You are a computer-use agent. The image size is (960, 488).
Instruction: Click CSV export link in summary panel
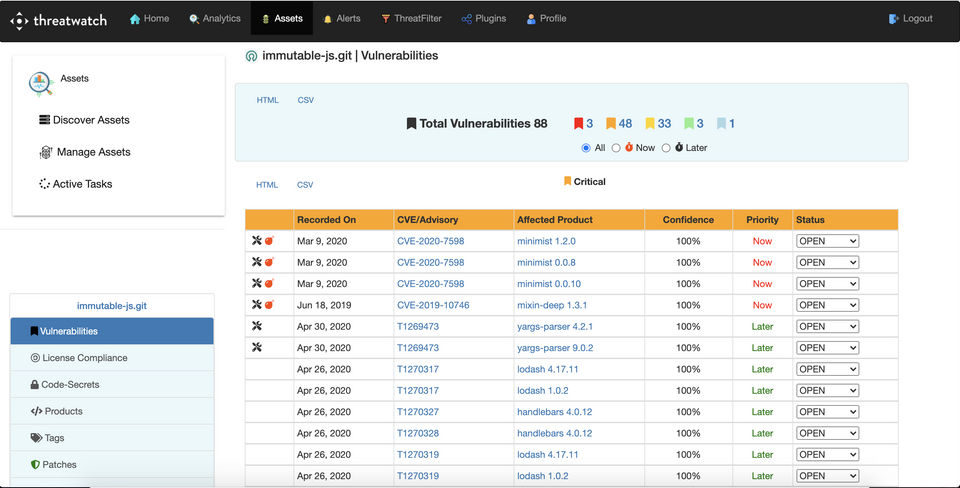coord(306,100)
